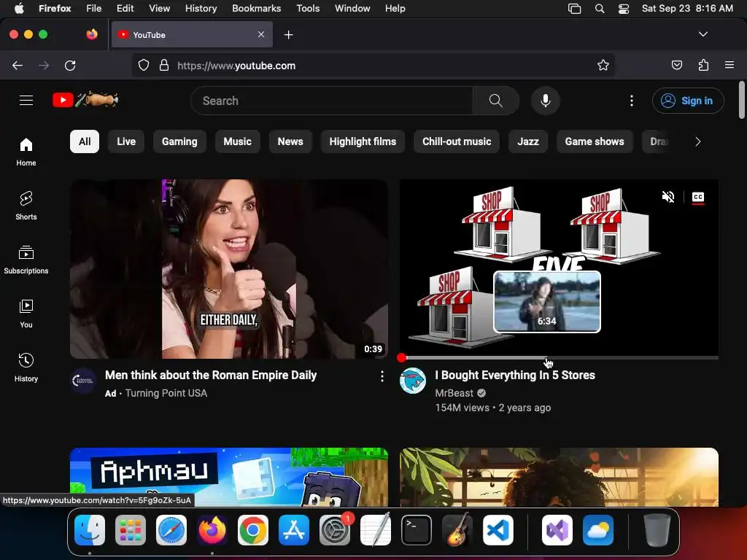Toggle closed captions on video preview

698,197
